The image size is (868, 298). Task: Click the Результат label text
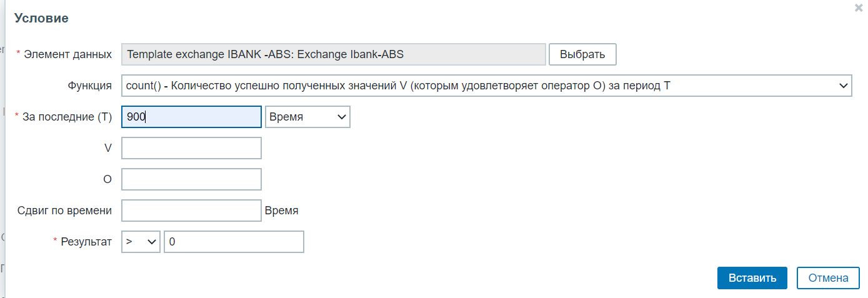[x=86, y=242]
